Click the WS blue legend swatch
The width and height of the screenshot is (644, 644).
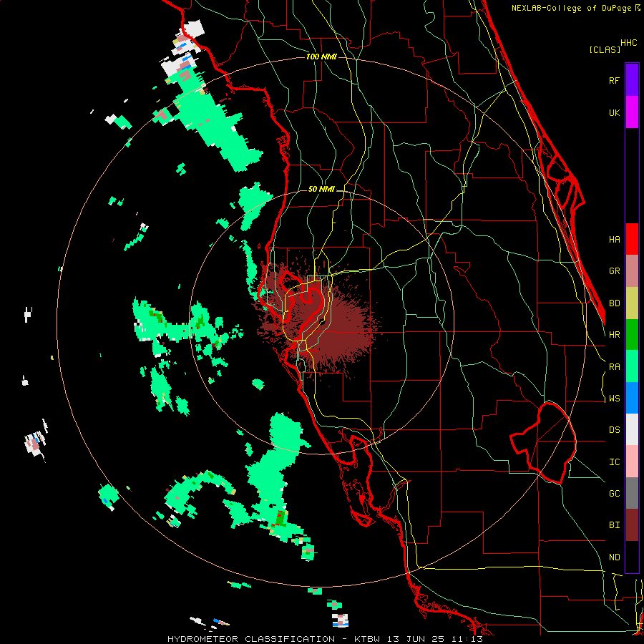(632, 398)
